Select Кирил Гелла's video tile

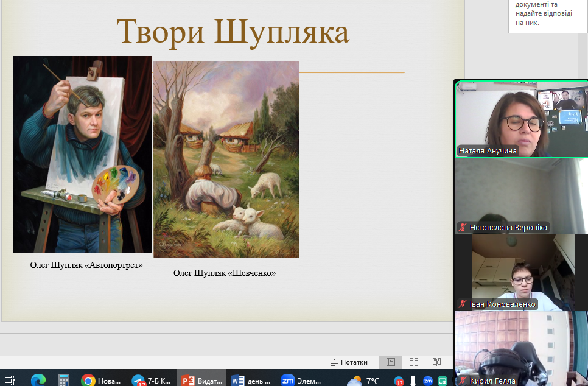point(522,348)
